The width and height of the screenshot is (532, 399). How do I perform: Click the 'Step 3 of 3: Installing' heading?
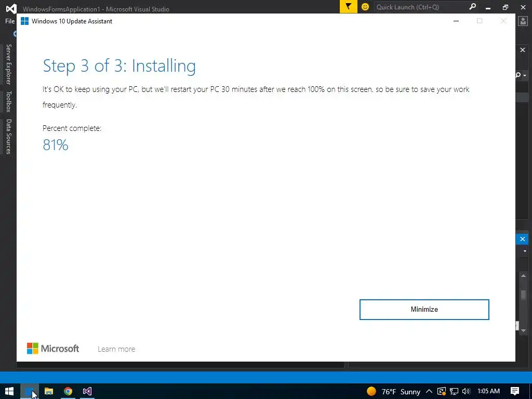click(119, 66)
